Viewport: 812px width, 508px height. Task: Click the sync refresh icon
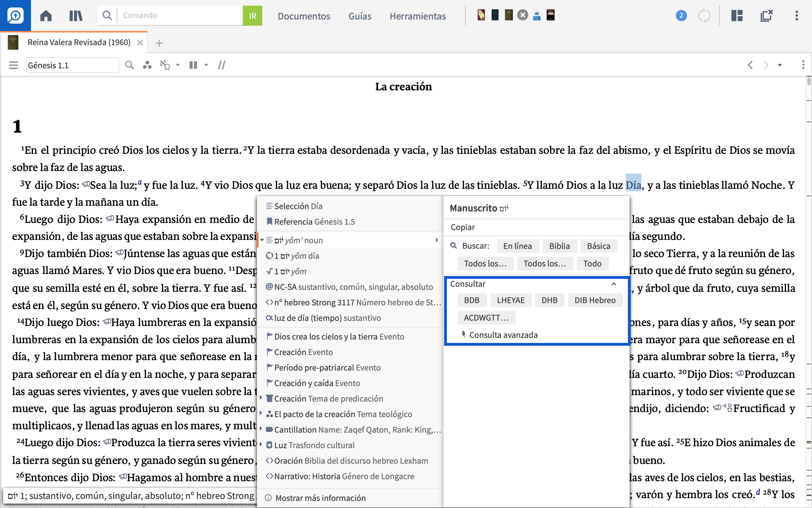click(x=704, y=16)
